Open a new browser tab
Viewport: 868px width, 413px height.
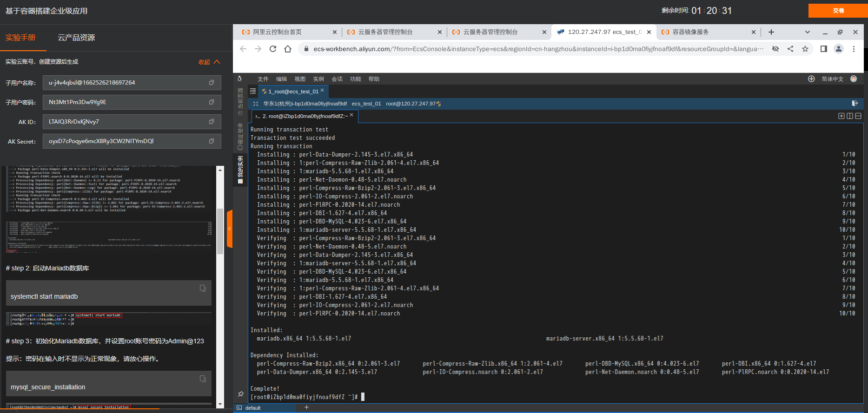[771, 32]
